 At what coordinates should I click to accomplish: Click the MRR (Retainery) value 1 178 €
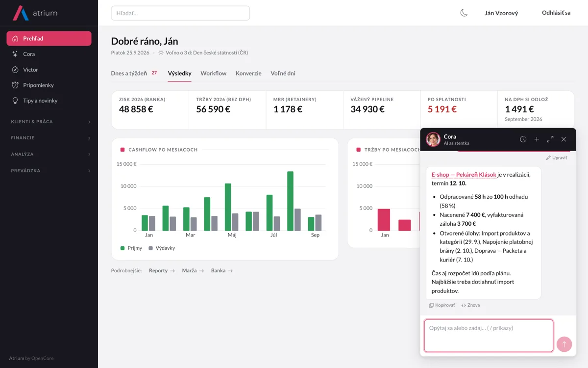click(x=288, y=109)
